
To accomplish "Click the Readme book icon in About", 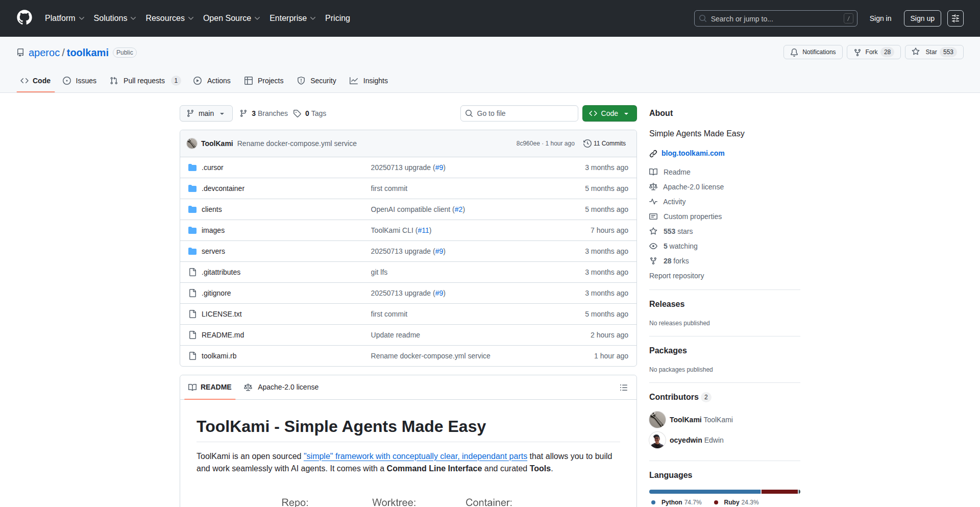I will click(x=653, y=172).
